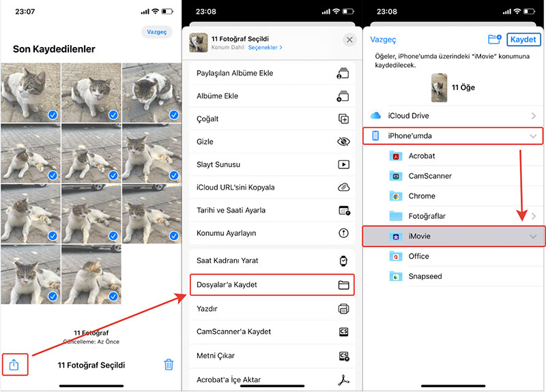Select the Acrobat folder icon

(396, 156)
